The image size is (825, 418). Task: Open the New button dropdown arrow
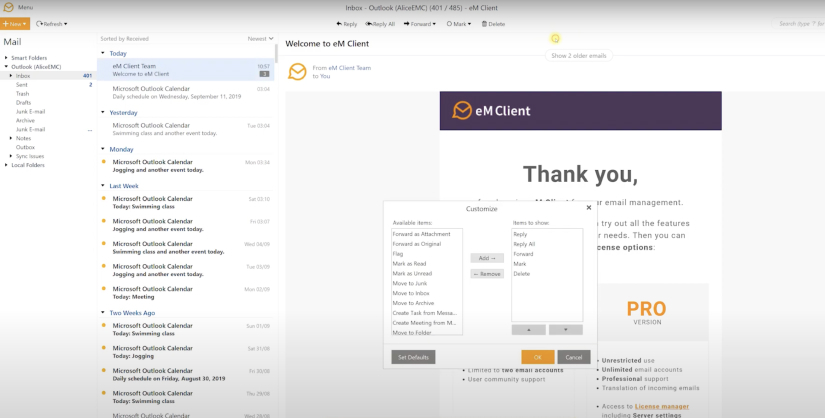tap(25, 24)
